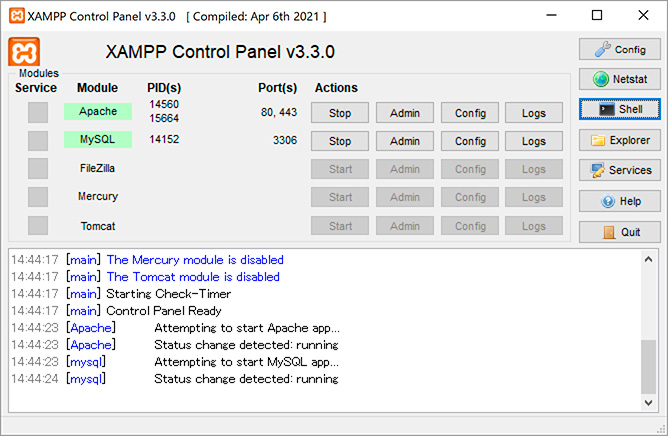Maximize the XAMPP Control Panel window

(x=597, y=15)
